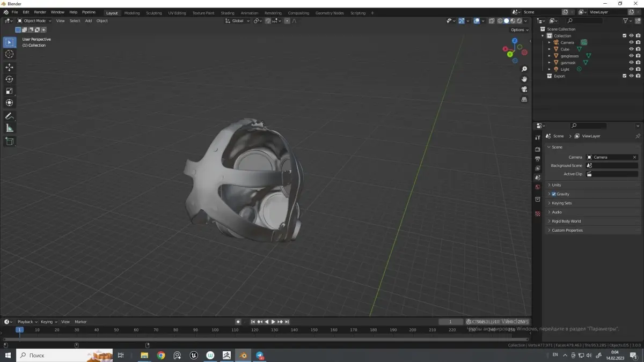Screen dimensions: 644x362
Task: Expand the Custom Properties panel
Action: tap(593, 230)
